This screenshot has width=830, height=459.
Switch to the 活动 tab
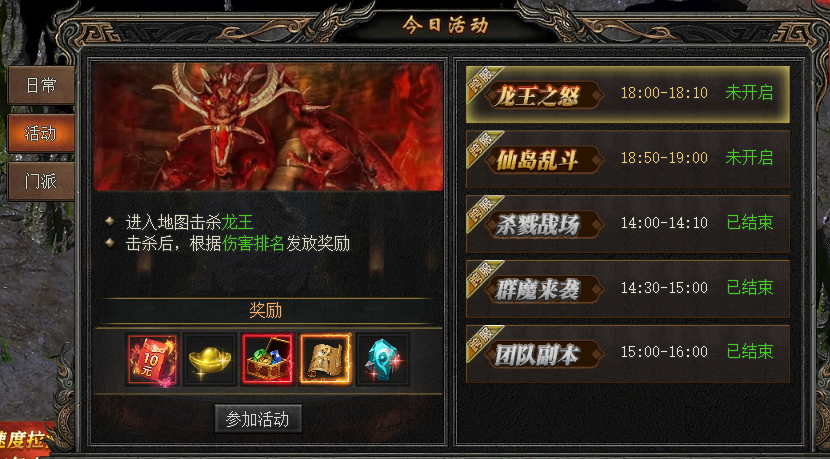pyautogui.click(x=41, y=133)
